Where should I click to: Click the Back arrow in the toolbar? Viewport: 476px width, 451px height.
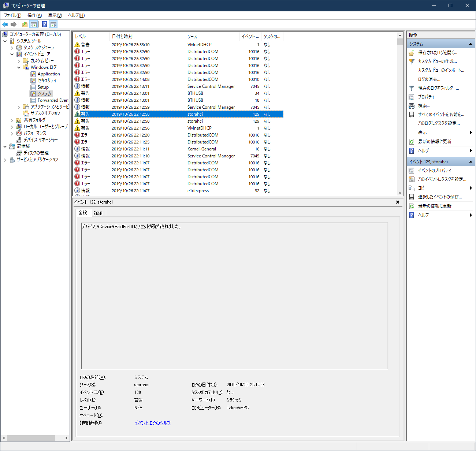(5, 25)
